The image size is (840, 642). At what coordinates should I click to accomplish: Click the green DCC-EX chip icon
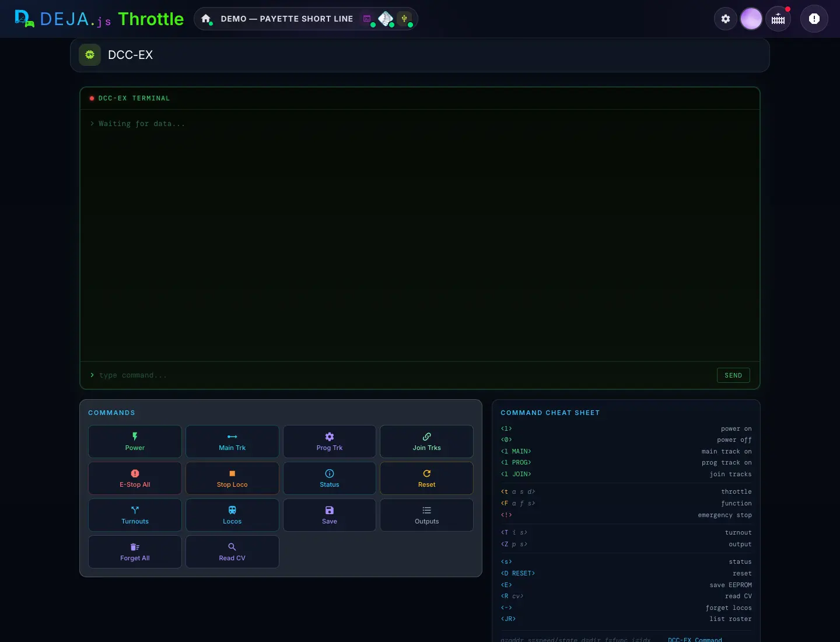point(90,55)
